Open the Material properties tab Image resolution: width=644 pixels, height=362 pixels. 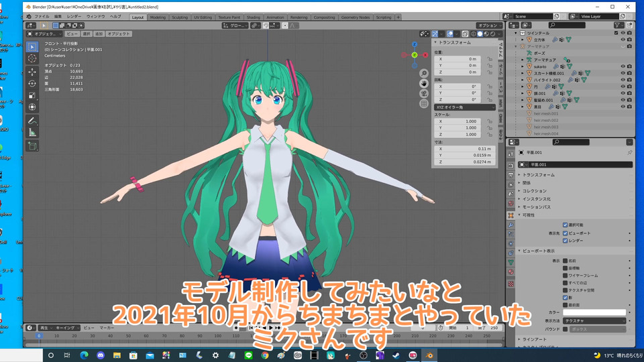click(x=511, y=271)
